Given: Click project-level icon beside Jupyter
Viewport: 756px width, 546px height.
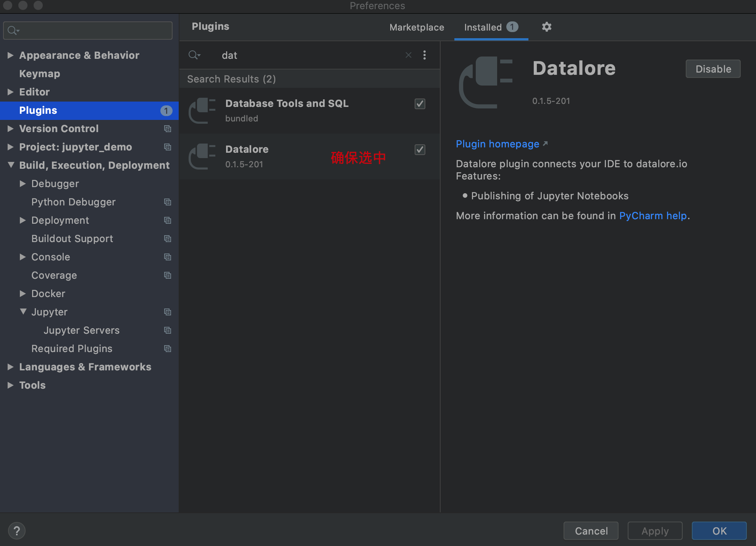Looking at the screenshot, I should (x=167, y=312).
